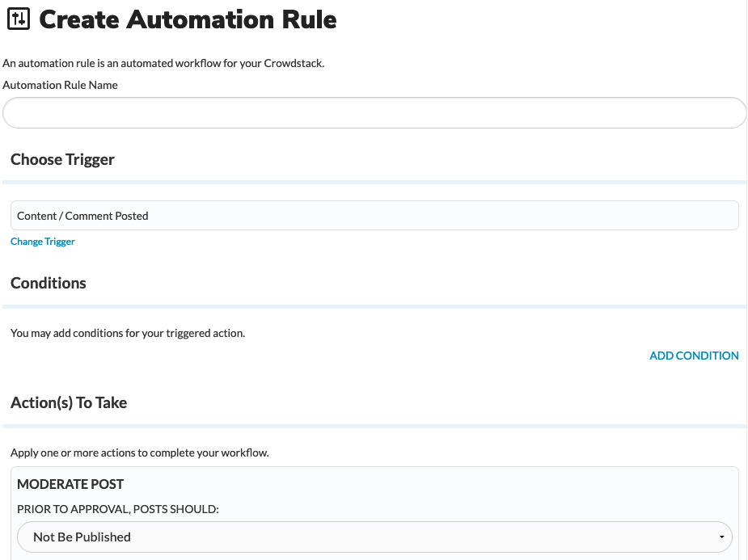Click the PRIOR TO APPROVAL, POSTS SHOULD label
Viewport: 748px width, 560px height.
[118, 509]
